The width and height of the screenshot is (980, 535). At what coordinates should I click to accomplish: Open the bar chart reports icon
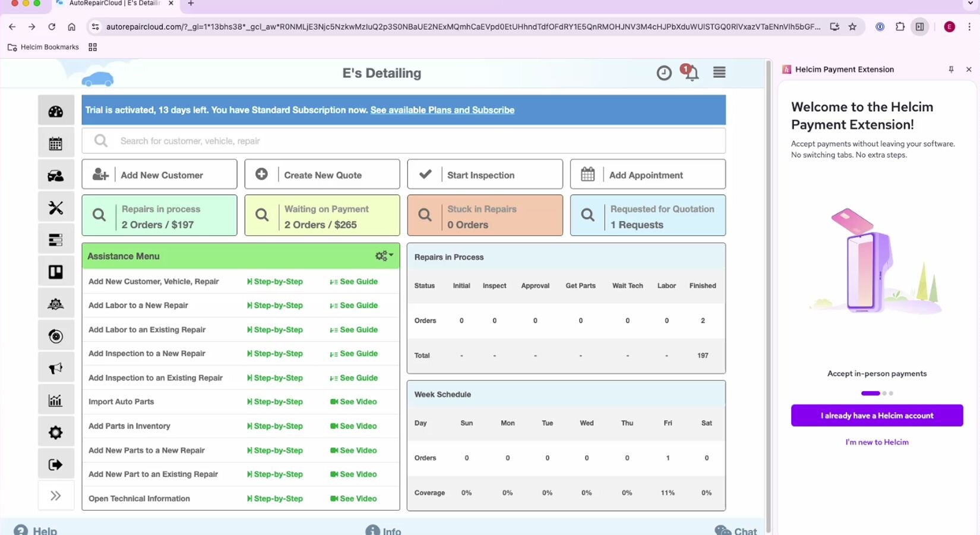tap(56, 401)
